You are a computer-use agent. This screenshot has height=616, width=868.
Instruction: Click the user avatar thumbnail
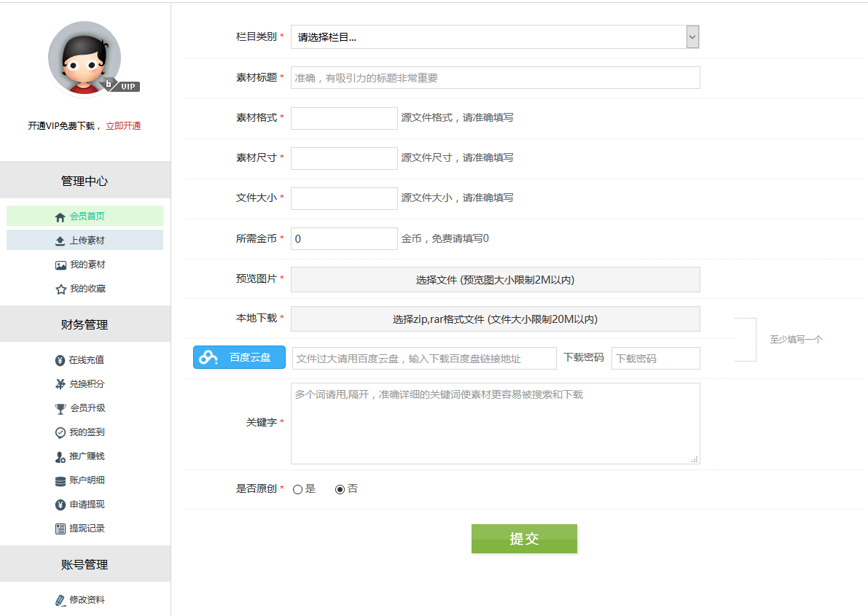point(85,58)
